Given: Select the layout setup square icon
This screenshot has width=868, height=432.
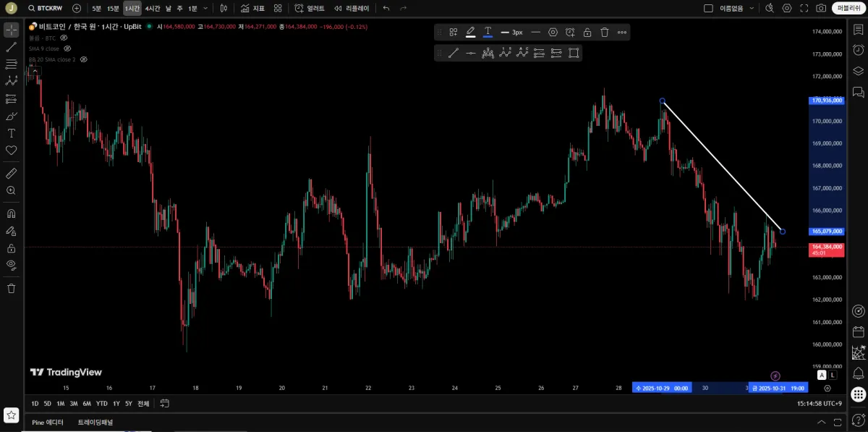Looking at the screenshot, I should 708,8.
